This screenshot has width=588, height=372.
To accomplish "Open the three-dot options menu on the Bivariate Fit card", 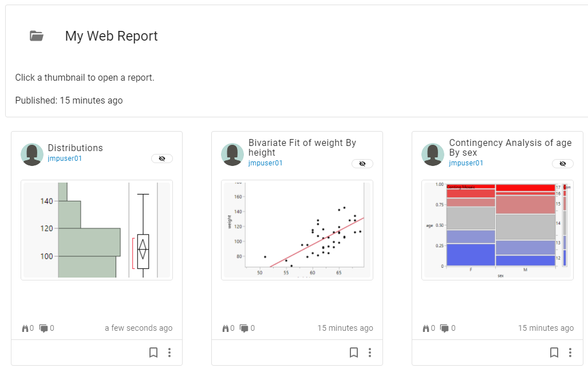I will click(x=370, y=353).
